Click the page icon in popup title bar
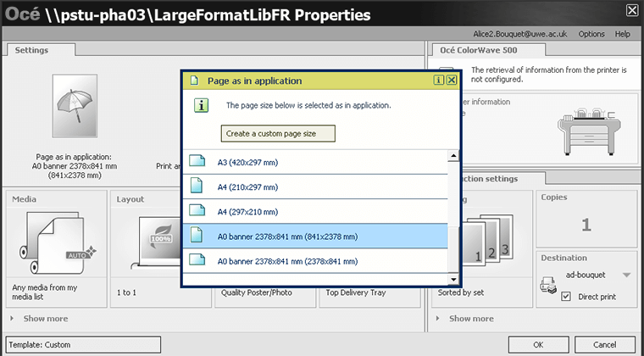 [x=194, y=81]
